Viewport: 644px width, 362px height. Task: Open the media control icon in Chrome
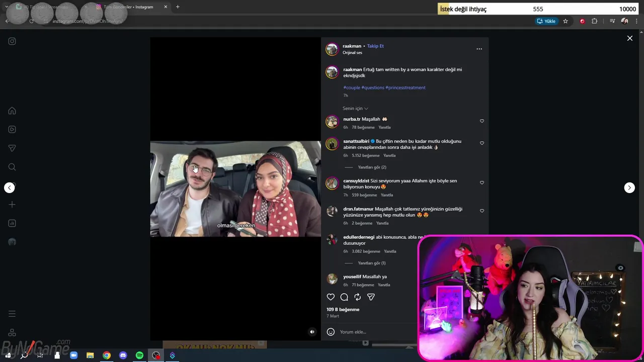coord(612,21)
